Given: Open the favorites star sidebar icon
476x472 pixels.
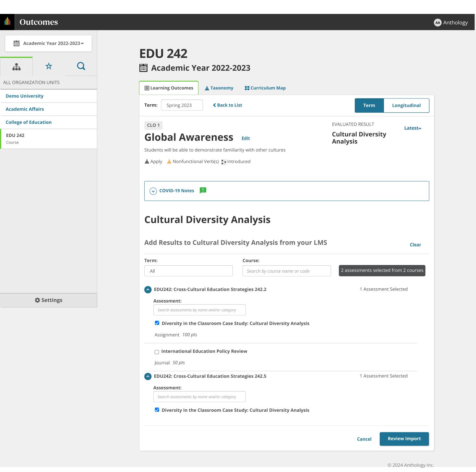Looking at the screenshot, I should click(x=49, y=66).
